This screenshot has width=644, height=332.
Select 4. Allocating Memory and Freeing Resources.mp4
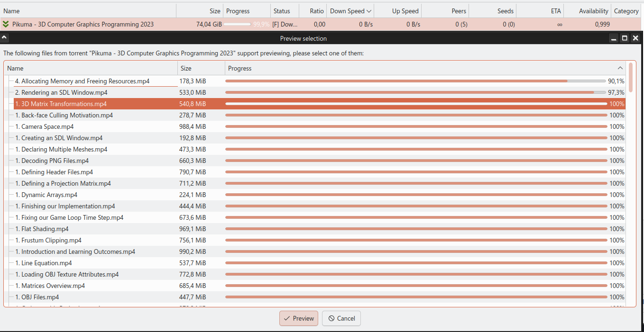point(82,81)
